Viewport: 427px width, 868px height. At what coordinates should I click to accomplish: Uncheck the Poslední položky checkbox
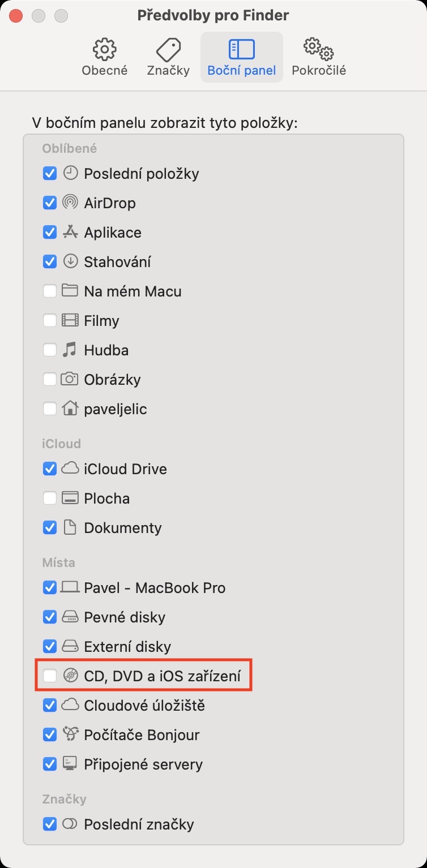tap(50, 173)
